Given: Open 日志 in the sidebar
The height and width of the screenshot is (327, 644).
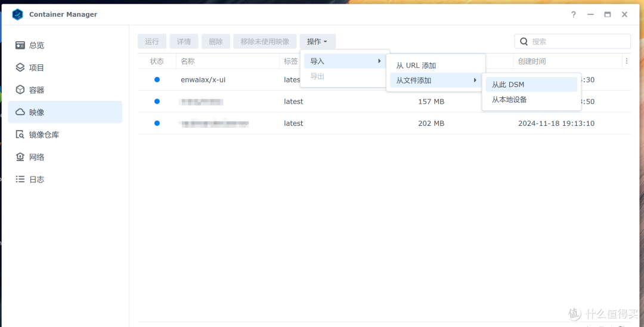Looking at the screenshot, I should (x=65, y=179).
